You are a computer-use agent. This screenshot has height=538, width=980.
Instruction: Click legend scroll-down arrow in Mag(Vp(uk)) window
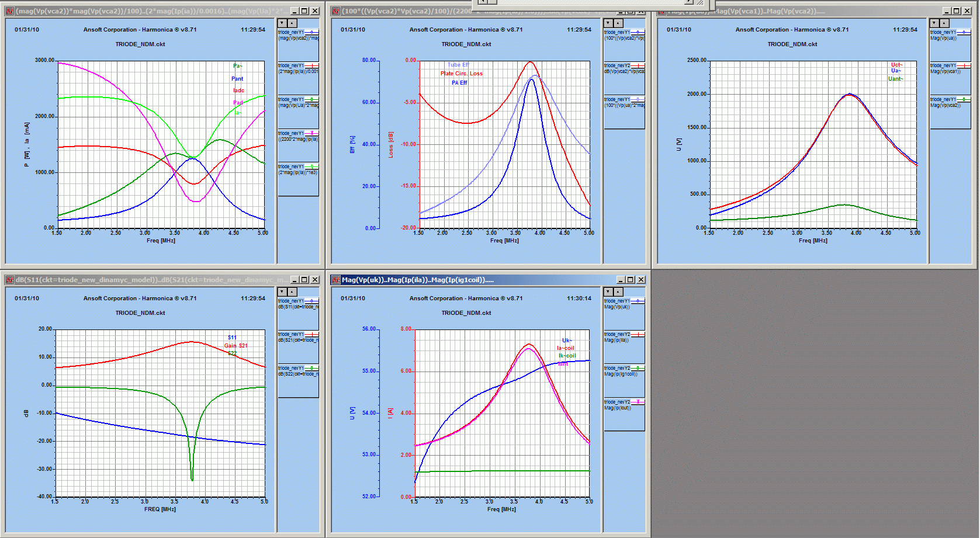[608, 292]
